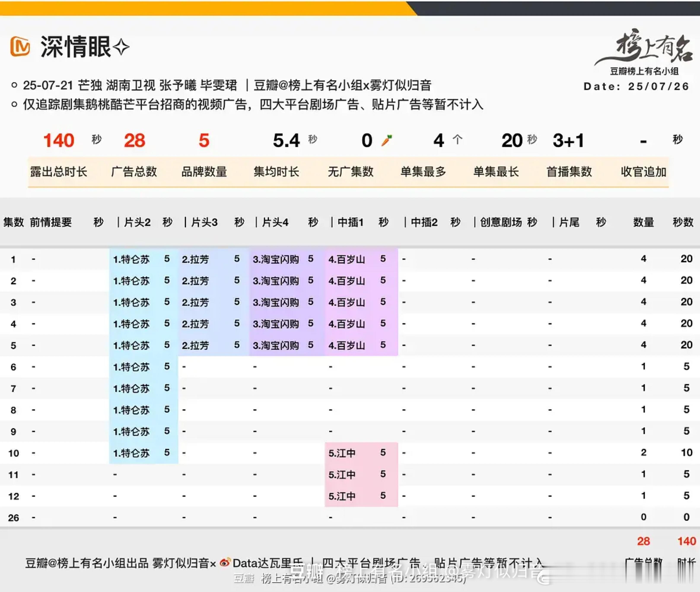The image size is (700, 592).
Task: Click episode number 26 cell
Action: click(x=13, y=518)
